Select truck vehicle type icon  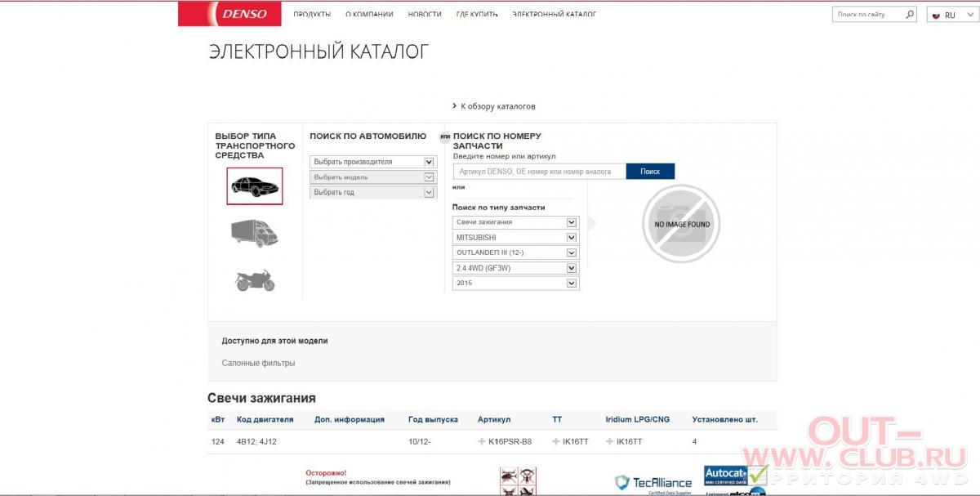click(255, 234)
